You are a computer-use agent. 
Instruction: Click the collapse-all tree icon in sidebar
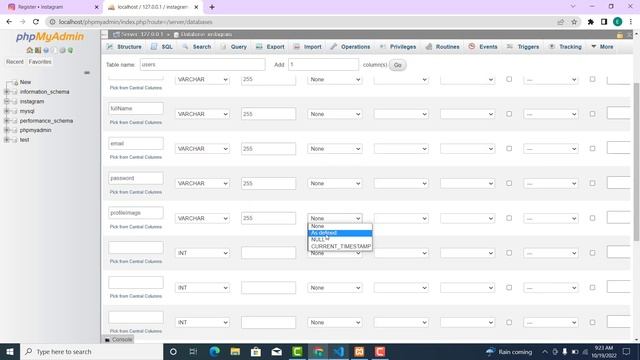point(87,73)
